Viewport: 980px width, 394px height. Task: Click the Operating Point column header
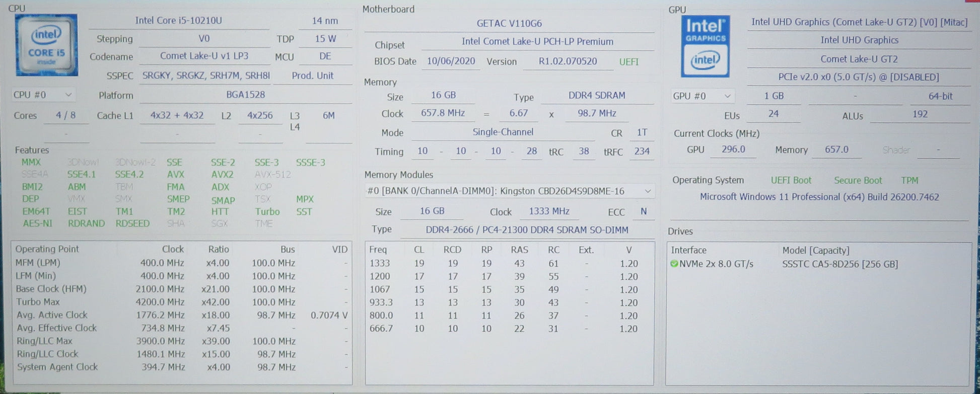47,249
